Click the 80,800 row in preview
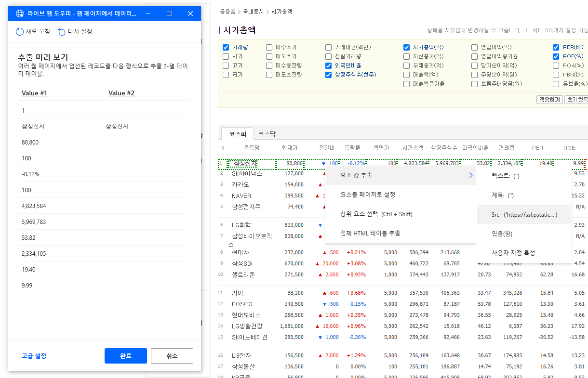Image resolution: width=588 pixels, height=378 pixels. [101, 143]
